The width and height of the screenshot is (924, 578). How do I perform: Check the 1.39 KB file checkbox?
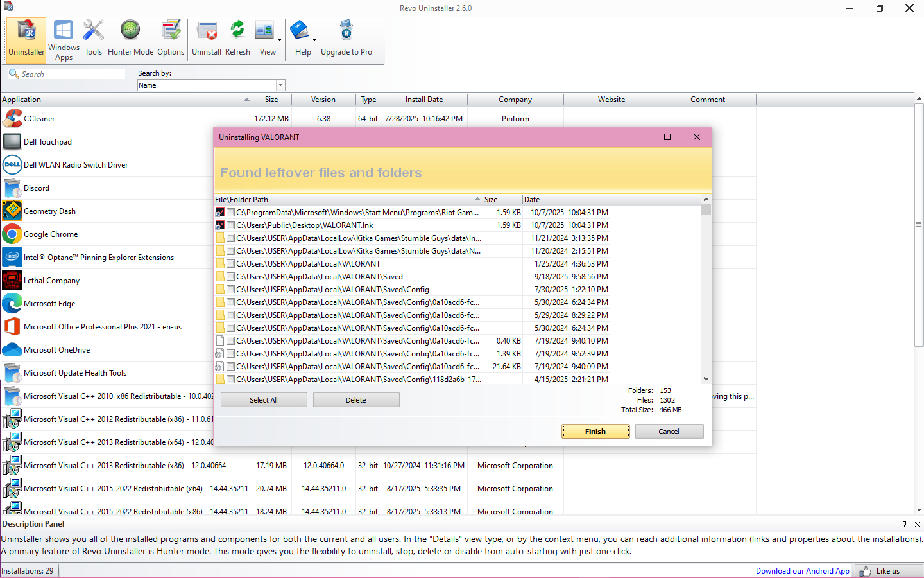pyautogui.click(x=230, y=354)
